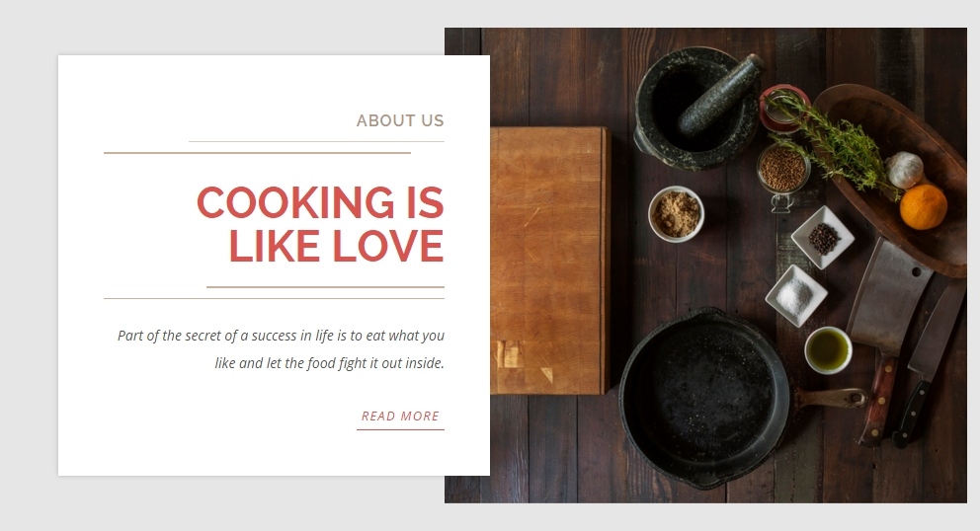Click the meat cleaver blade in the photo
The width and height of the screenshot is (980, 531).
[x=887, y=295]
